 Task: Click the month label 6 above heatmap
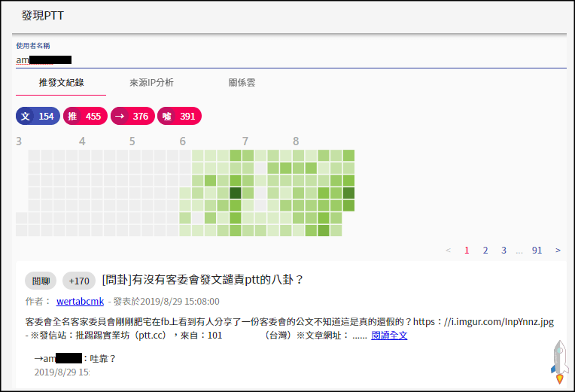tap(183, 141)
